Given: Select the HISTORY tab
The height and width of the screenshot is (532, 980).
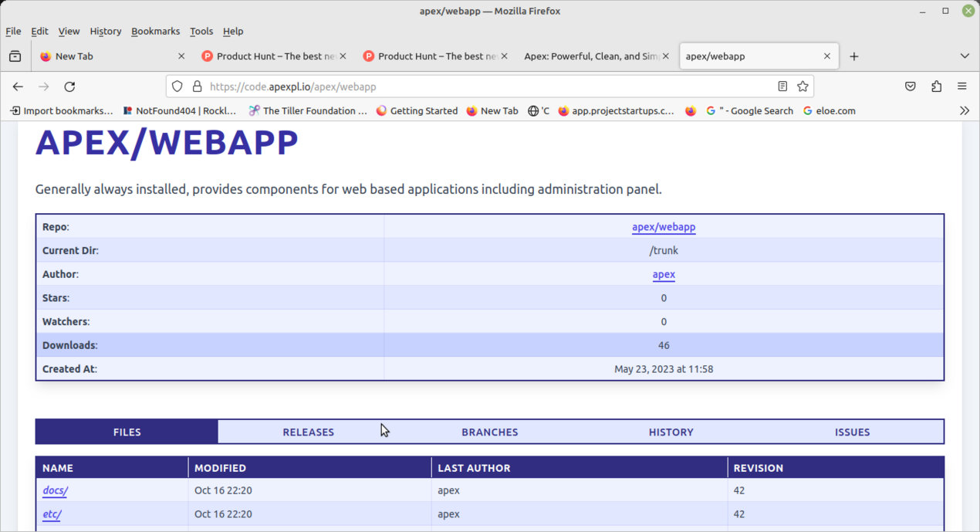Looking at the screenshot, I should [x=671, y=432].
